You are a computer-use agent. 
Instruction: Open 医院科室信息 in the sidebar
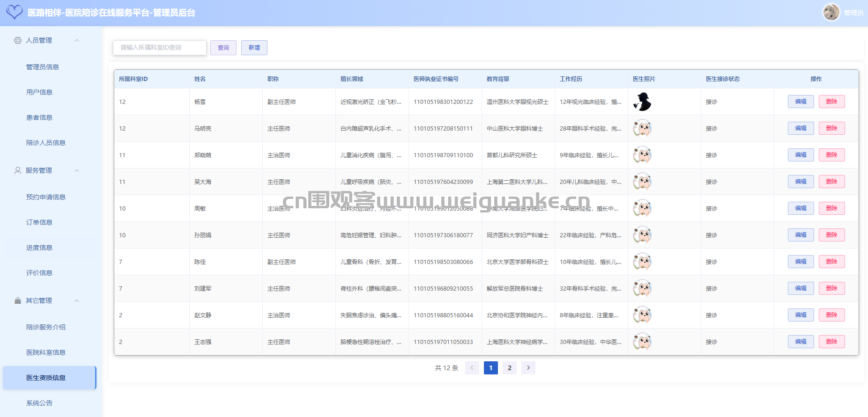[46, 352]
